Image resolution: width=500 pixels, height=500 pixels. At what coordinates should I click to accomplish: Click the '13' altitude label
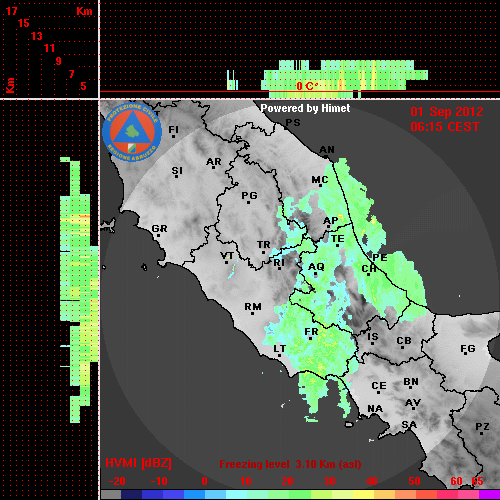tap(37, 36)
